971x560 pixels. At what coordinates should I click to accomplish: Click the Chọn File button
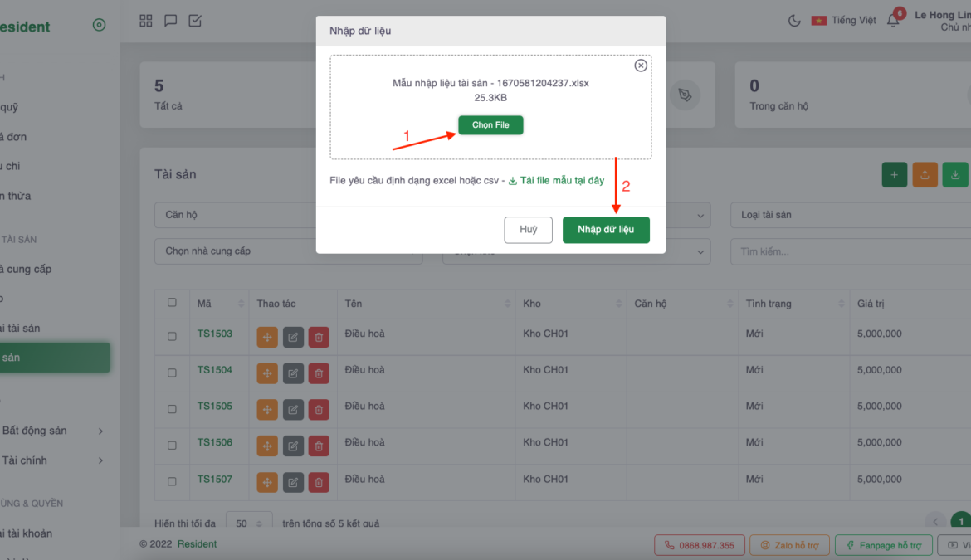(x=490, y=124)
